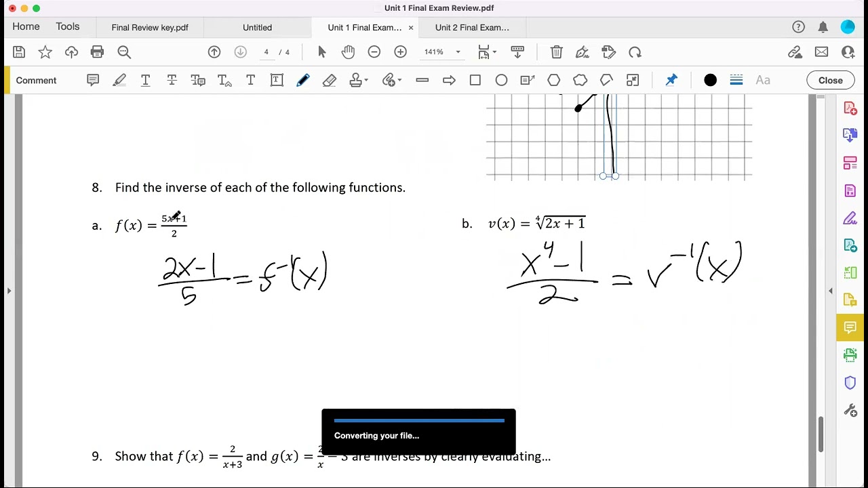Send file by email
The width and height of the screenshot is (868, 488).
[x=822, y=52]
